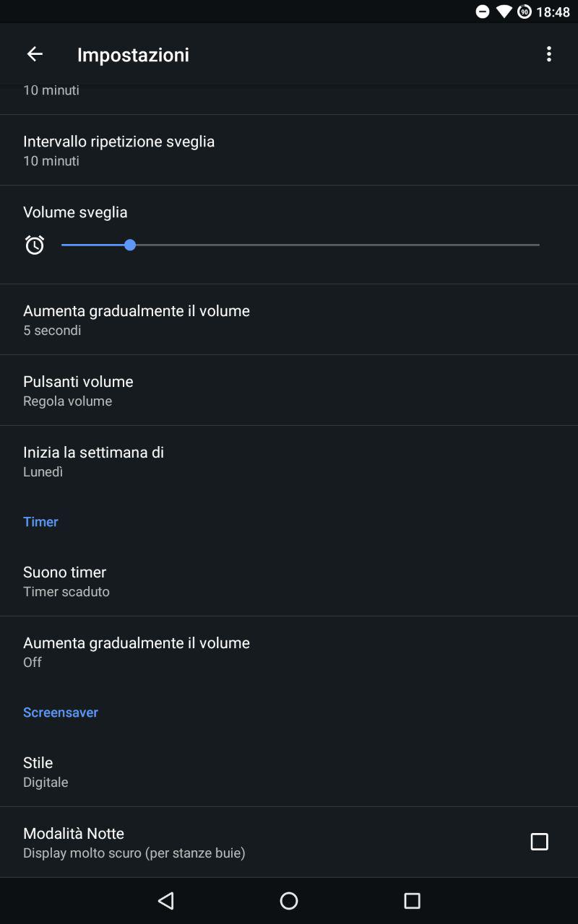
Task: Open Suono timer setting
Action: click(x=289, y=581)
